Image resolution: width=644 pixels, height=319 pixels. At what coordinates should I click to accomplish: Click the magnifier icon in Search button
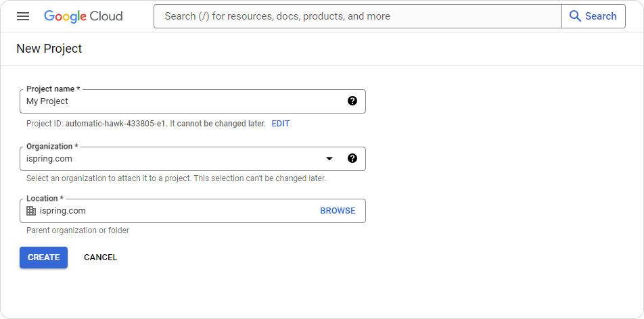[576, 16]
